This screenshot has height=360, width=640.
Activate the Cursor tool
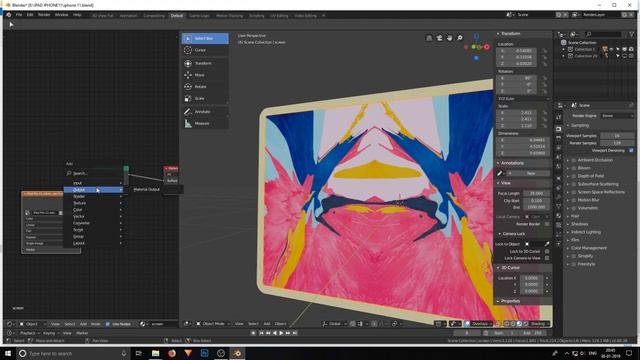tap(205, 50)
